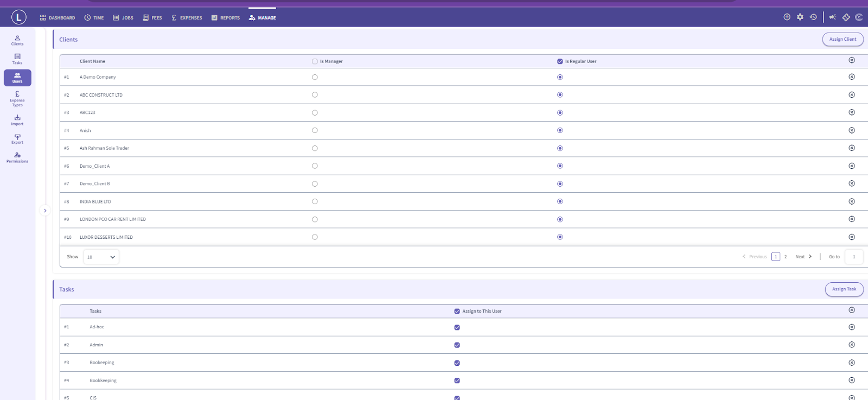Viewport: 868px width, 400px height.
Task: Click the ticket icon in top bar
Action: 846,17
